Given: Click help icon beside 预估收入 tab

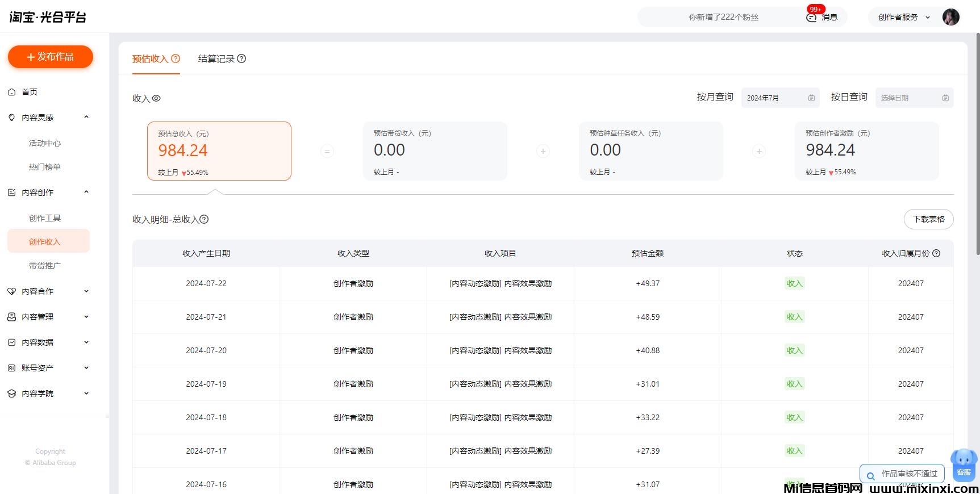Looking at the screenshot, I should 176,58.
